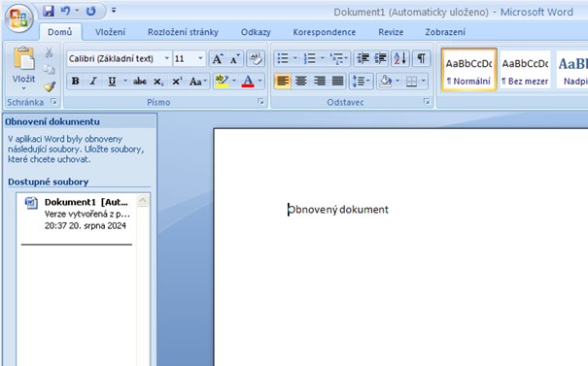Apply the Normální style
The height and width of the screenshot is (366, 588).
pos(469,70)
